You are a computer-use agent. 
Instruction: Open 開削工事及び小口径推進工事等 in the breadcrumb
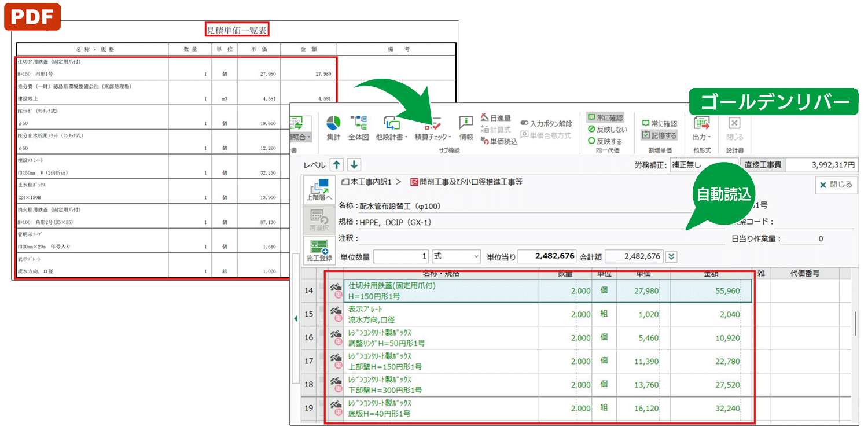466,182
